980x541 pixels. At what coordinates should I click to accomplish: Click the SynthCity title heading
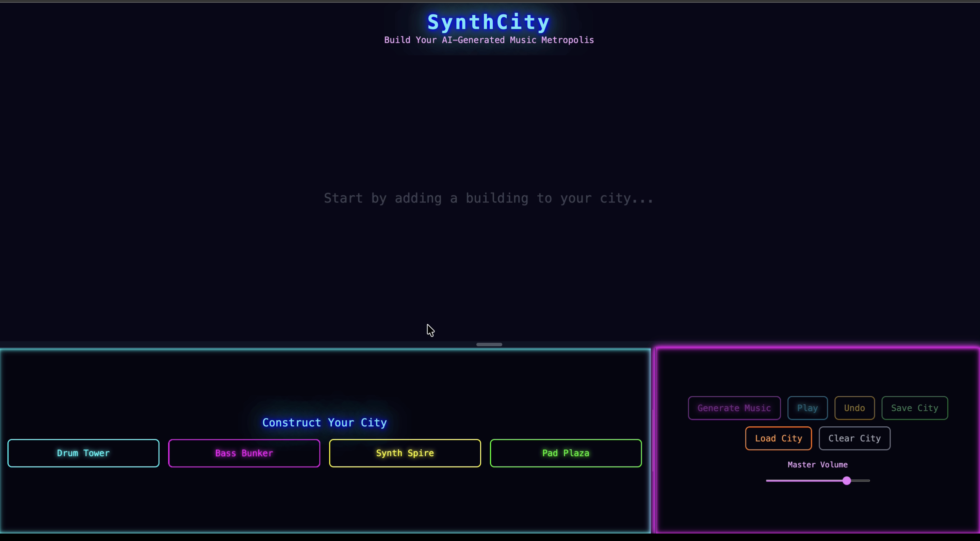point(489,22)
